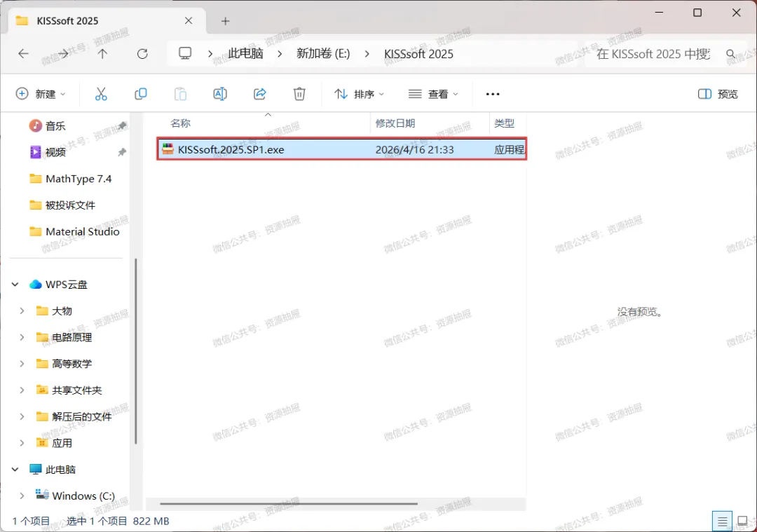The width and height of the screenshot is (757, 532).
Task: Open the 新建 dropdown
Action: pos(41,94)
